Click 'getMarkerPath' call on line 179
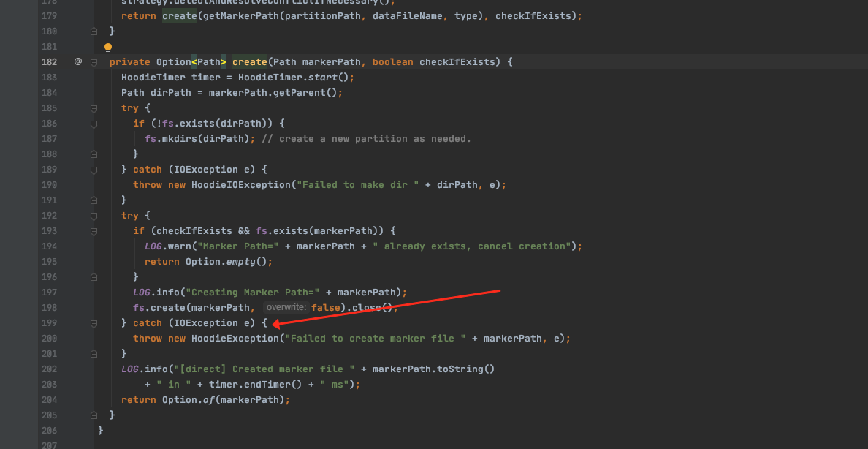 coord(241,15)
